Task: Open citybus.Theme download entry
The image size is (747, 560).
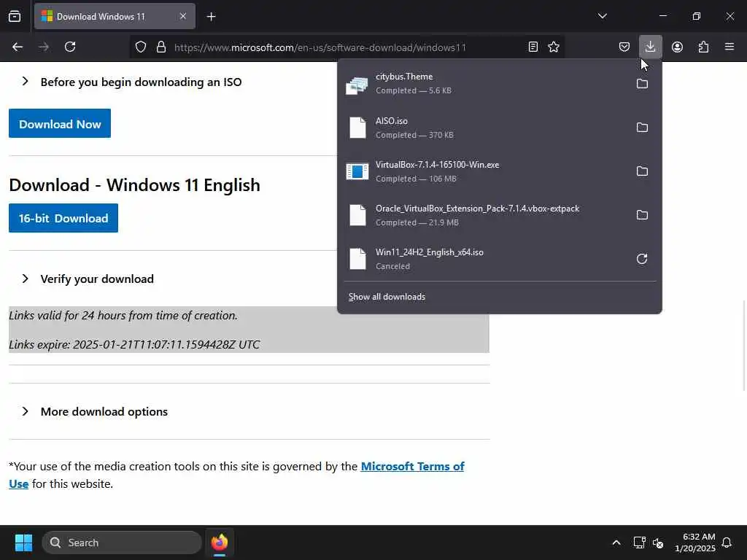Action: pos(486,83)
